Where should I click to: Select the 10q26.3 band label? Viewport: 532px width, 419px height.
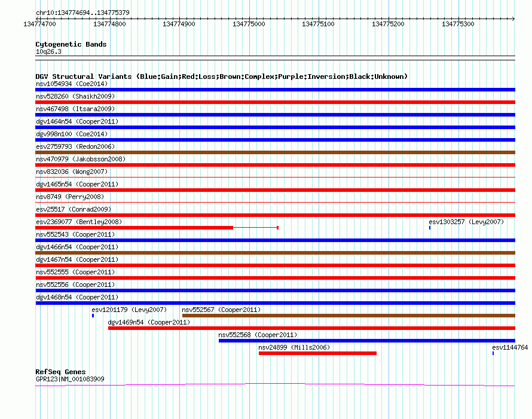point(48,51)
